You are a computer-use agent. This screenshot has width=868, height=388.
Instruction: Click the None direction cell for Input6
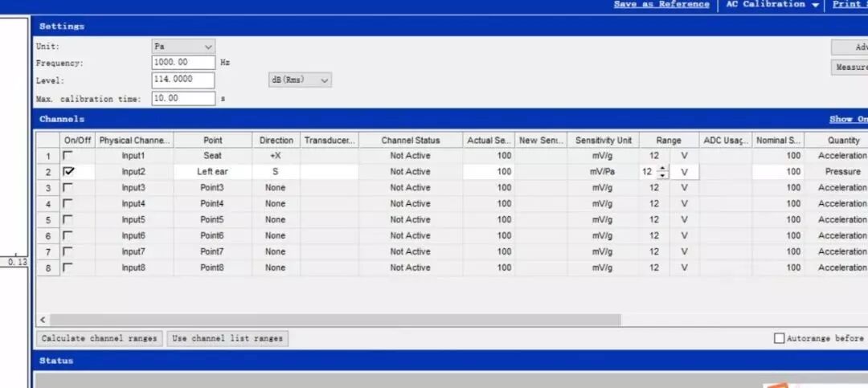tap(276, 236)
